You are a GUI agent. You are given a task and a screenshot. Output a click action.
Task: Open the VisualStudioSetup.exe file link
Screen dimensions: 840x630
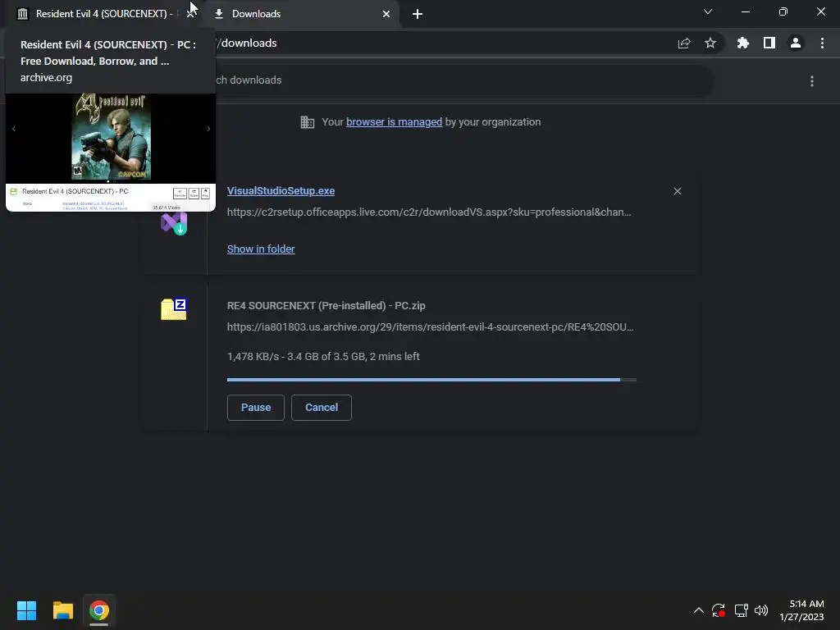281,191
